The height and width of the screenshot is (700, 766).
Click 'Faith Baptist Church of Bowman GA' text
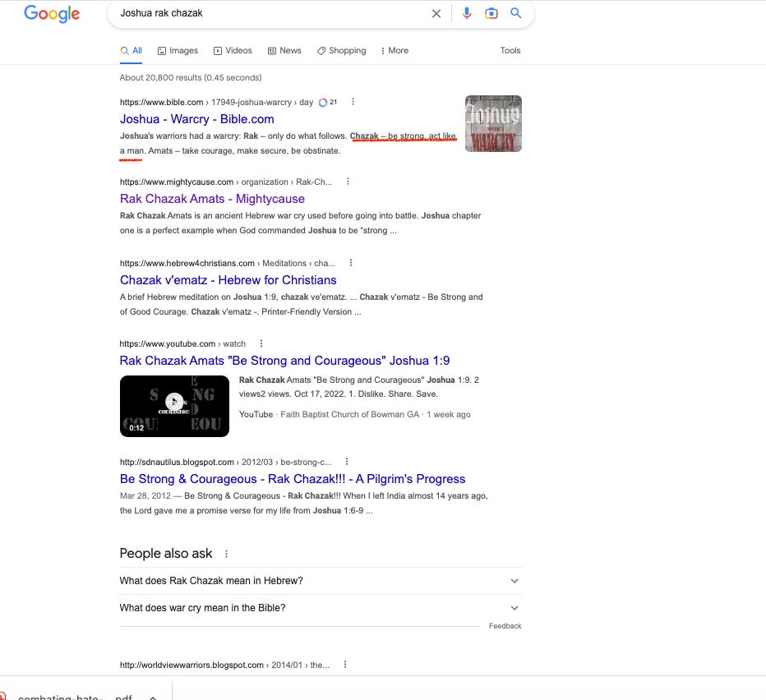pyautogui.click(x=350, y=414)
